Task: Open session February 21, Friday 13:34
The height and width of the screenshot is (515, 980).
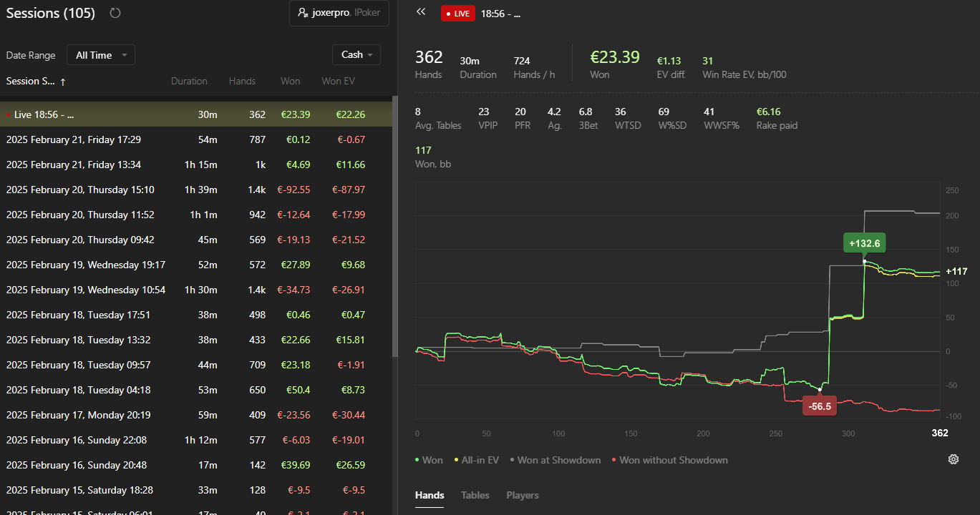Action: 196,165
